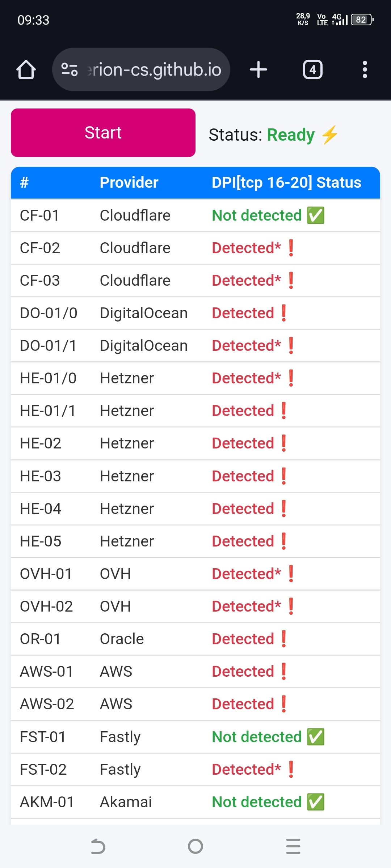Tap Not detected status for FST-01

(x=257, y=737)
